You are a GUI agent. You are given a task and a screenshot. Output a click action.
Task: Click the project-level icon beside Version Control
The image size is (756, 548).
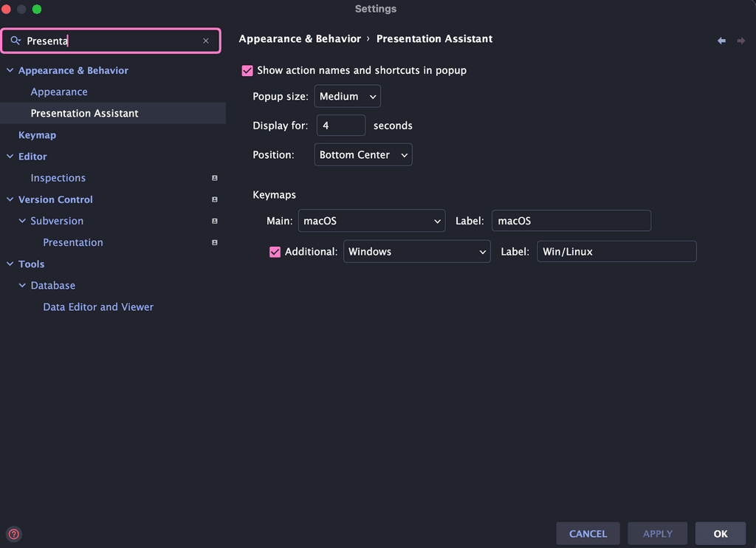click(x=215, y=199)
